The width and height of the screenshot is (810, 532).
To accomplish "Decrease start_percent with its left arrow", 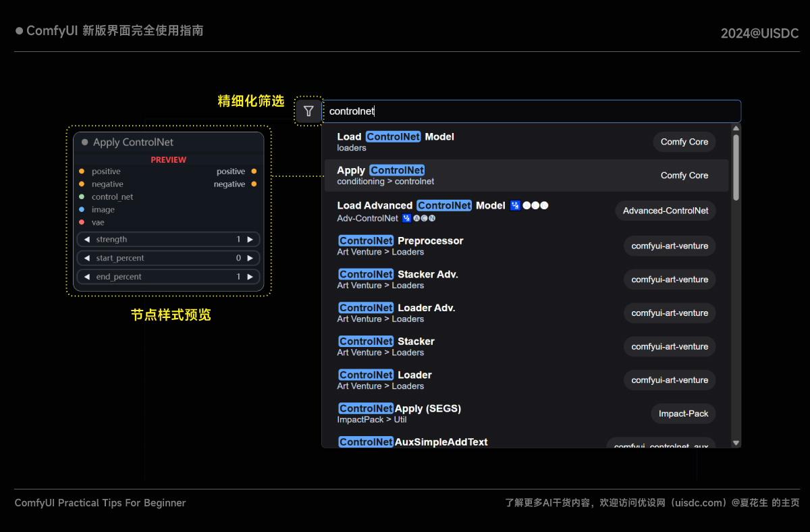I will point(86,258).
